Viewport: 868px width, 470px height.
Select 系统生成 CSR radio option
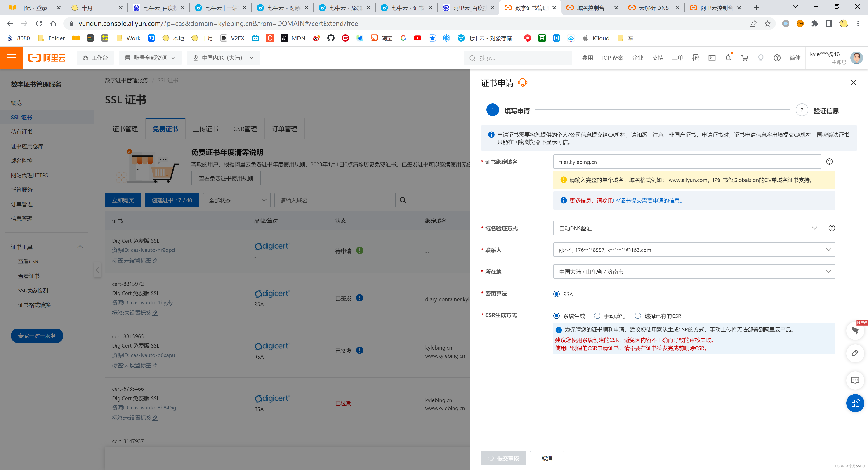click(556, 316)
